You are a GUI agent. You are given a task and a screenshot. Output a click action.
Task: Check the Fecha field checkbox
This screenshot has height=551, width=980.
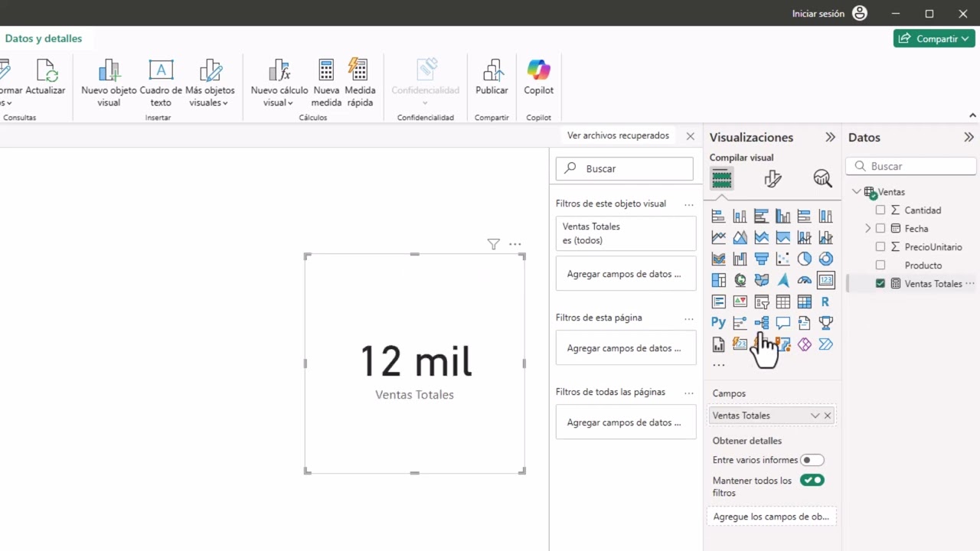point(880,228)
